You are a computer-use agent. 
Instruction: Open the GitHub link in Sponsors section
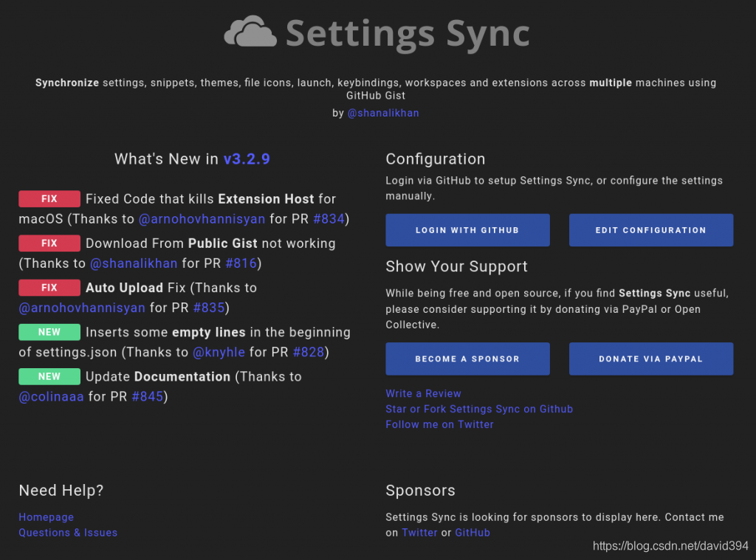pyautogui.click(x=472, y=533)
